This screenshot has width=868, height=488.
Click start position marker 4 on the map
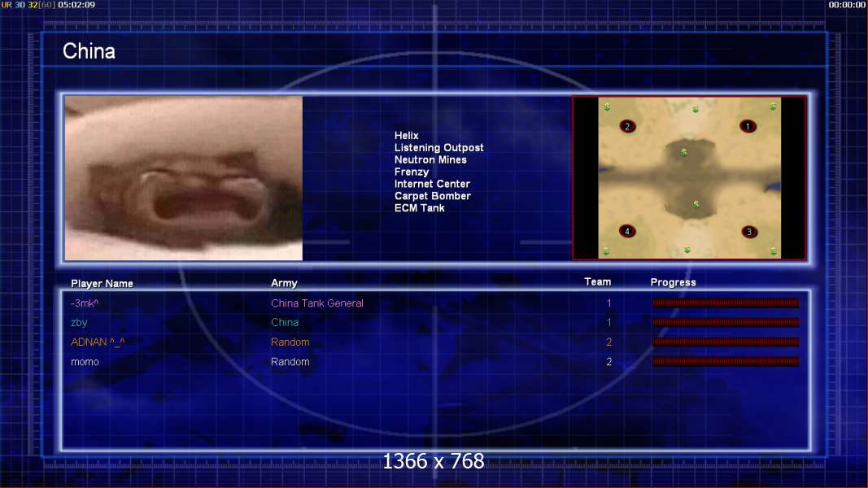coord(627,231)
